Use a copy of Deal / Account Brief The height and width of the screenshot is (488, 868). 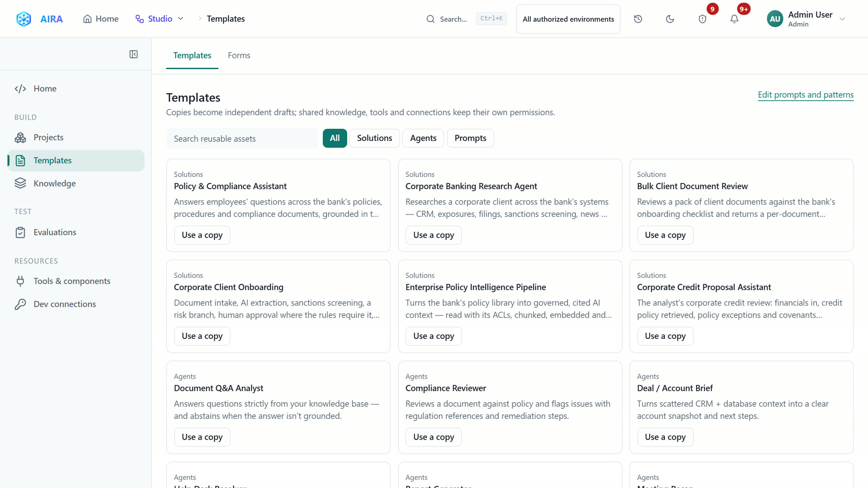[x=665, y=437]
